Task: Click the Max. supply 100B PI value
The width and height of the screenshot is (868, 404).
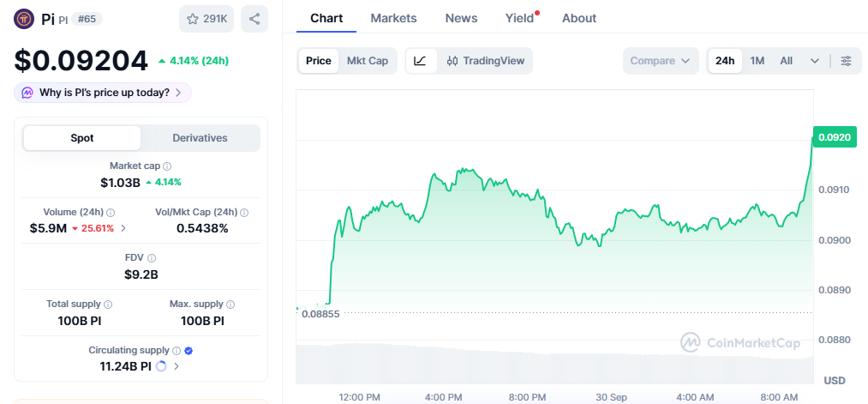Action: (202, 320)
